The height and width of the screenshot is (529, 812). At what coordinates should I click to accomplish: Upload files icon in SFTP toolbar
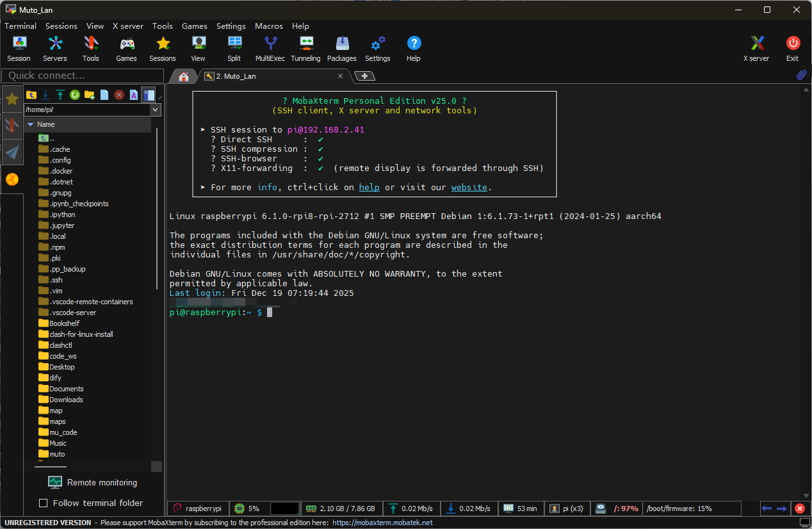60,95
